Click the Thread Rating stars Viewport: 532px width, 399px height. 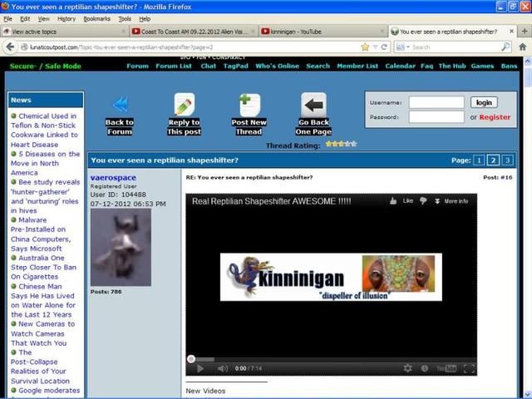(x=341, y=144)
